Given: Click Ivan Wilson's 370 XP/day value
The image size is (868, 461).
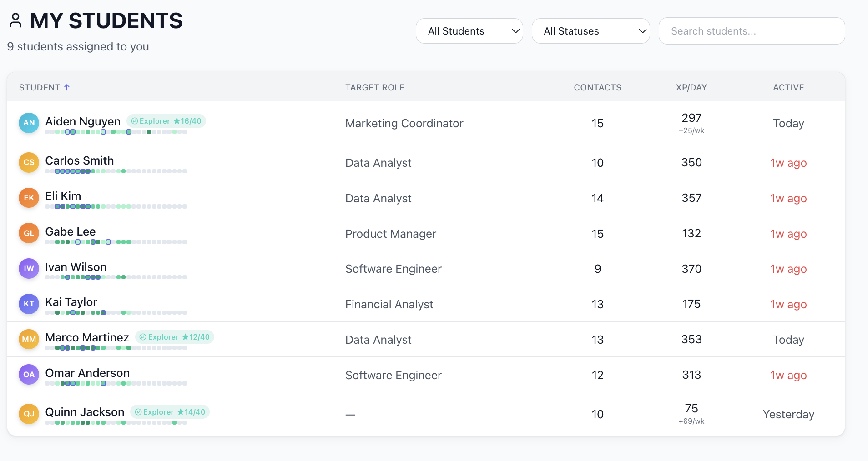Looking at the screenshot, I should 691,269.
